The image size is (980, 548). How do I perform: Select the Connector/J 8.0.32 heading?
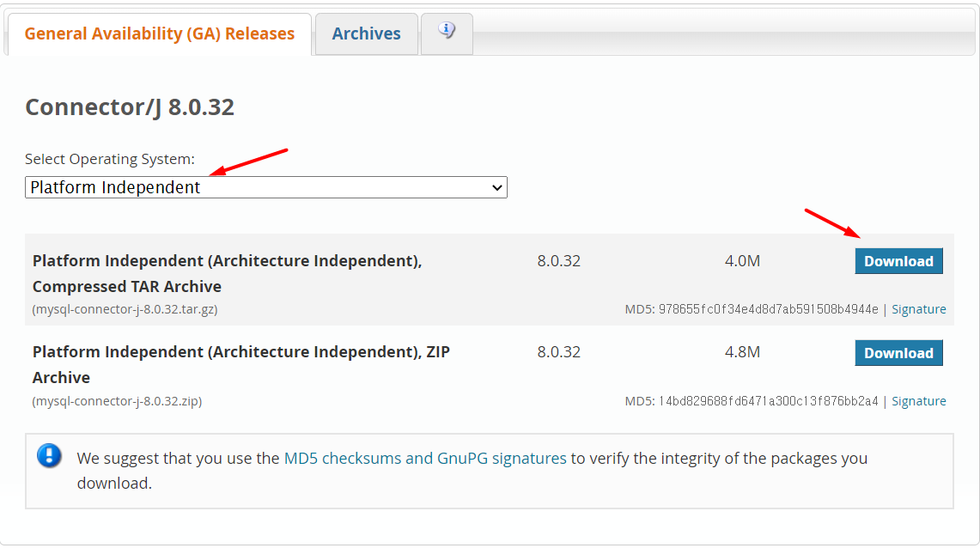click(x=130, y=107)
